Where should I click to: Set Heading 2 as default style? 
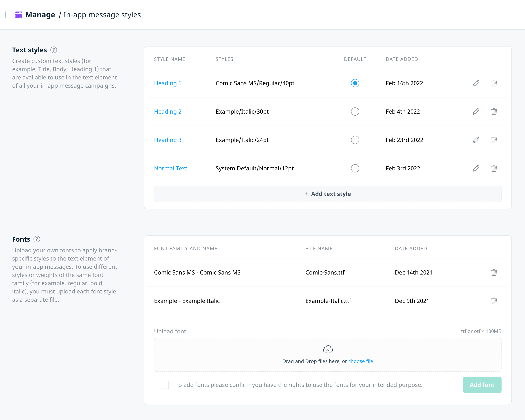[355, 112]
